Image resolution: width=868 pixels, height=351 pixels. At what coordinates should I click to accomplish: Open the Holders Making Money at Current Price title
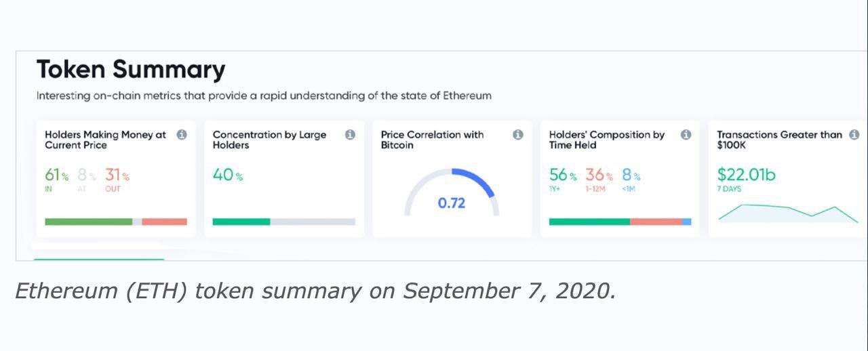pos(105,140)
